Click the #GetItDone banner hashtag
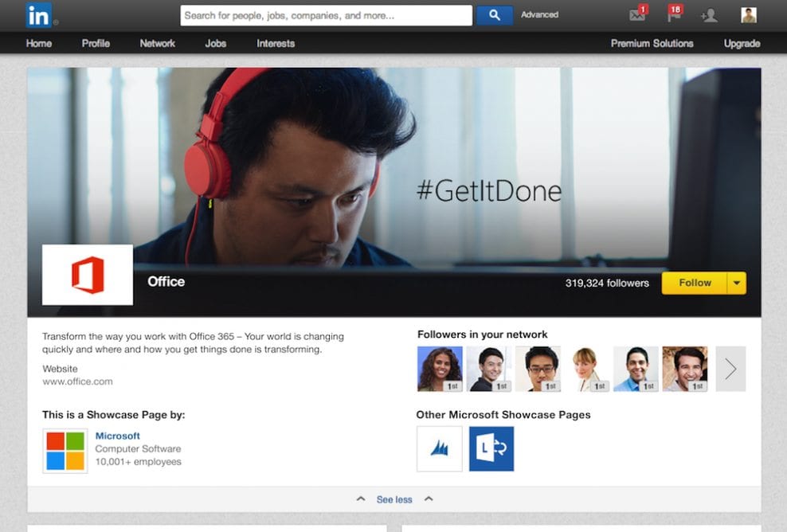787x532 pixels. pos(489,191)
